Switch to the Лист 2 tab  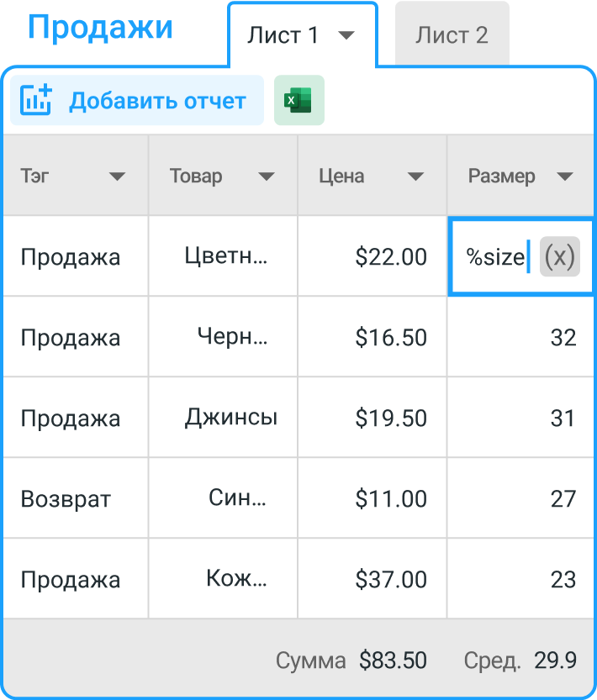pyautogui.click(x=452, y=34)
